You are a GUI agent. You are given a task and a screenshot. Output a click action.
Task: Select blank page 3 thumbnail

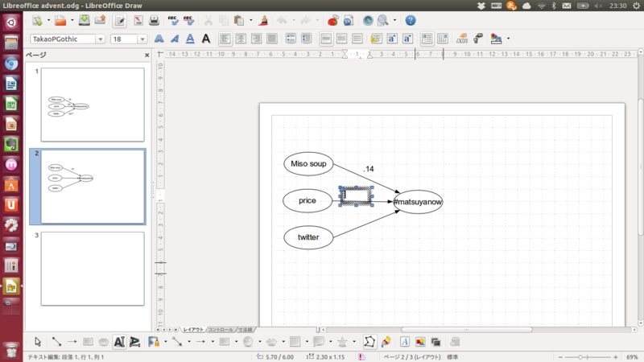point(93,269)
